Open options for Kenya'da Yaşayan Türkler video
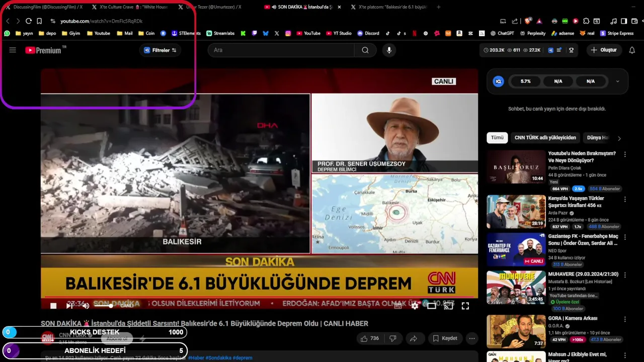The height and width of the screenshot is (362, 644). pyautogui.click(x=625, y=200)
